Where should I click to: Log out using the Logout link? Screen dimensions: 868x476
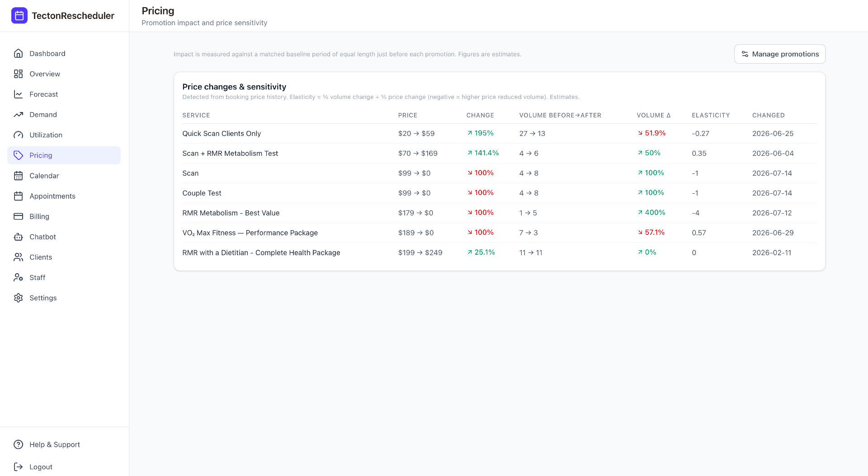pos(64,467)
